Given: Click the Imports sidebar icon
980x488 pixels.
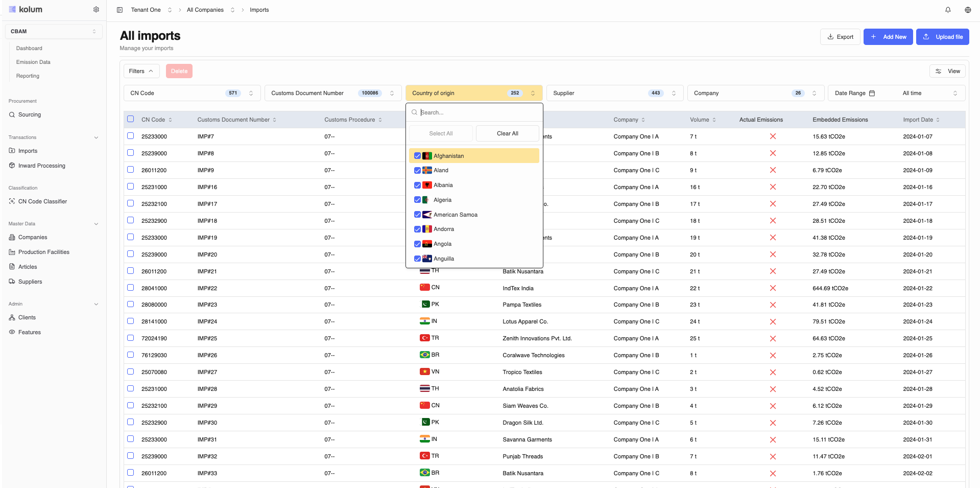Looking at the screenshot, I should pyautogui.click(x=12, y=151).
